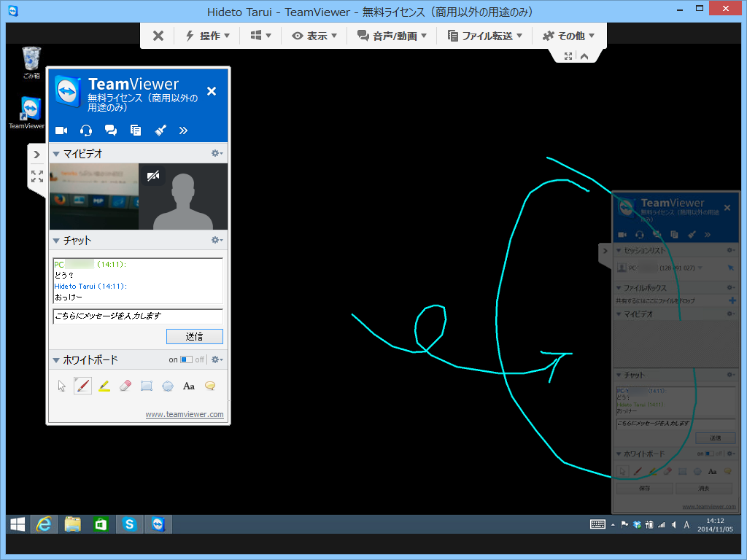Image resolution: width=747 pixels, height=560 pixels.
Task: Show hidden tray icons arrow
Action: 613,525
